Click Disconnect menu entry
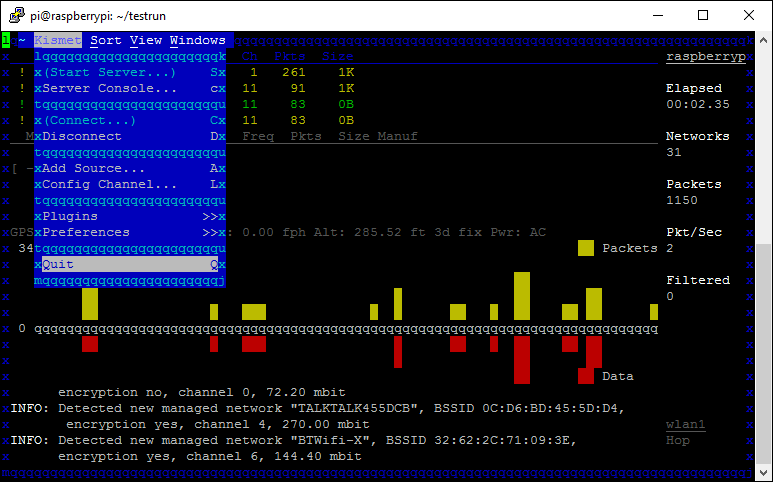 (x=82, y=136)
